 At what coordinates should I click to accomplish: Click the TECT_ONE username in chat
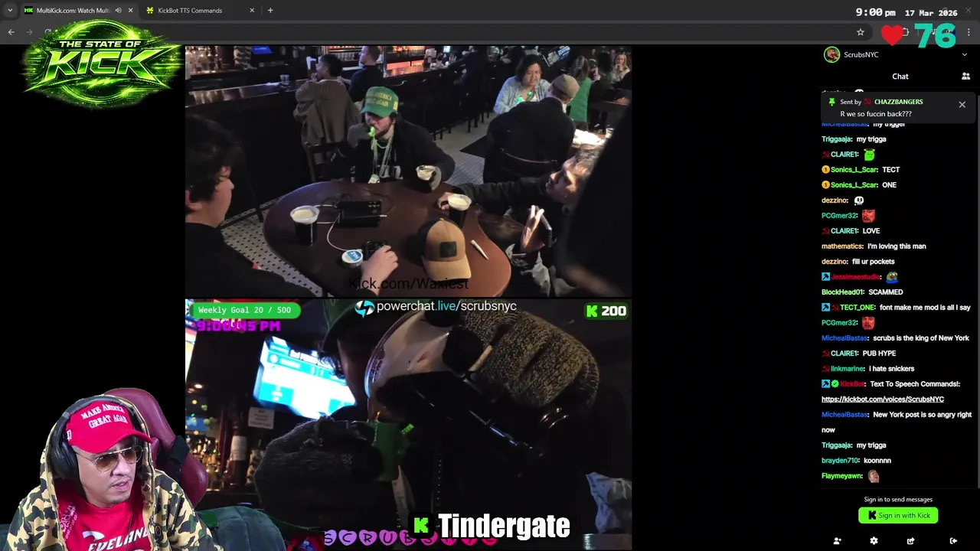click(857, 308)
